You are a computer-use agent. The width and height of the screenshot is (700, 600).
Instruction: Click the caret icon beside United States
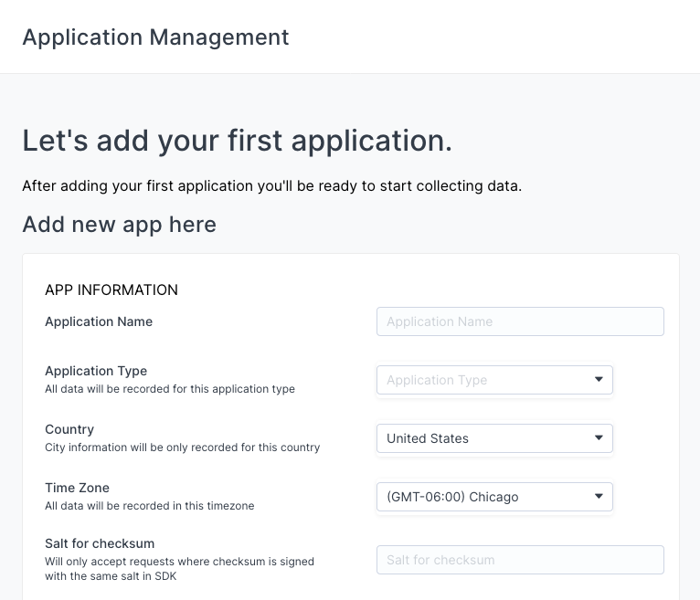click(599, 438)
